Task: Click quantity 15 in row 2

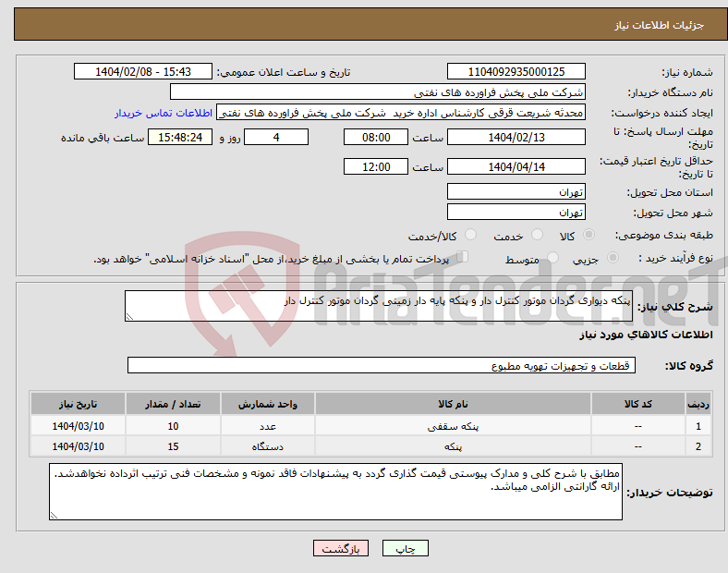Action: point(173,446)
